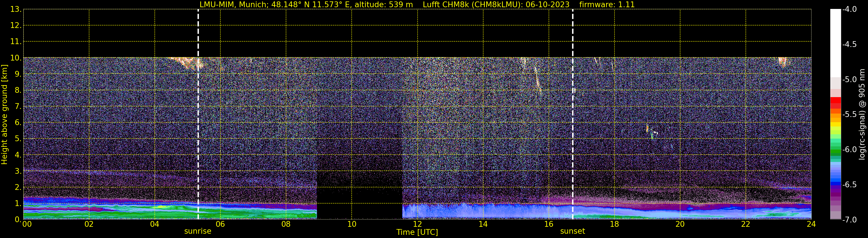Click the '08' tick on the time axis
Screen dimensions: 868x238
[x=286, y=224]
